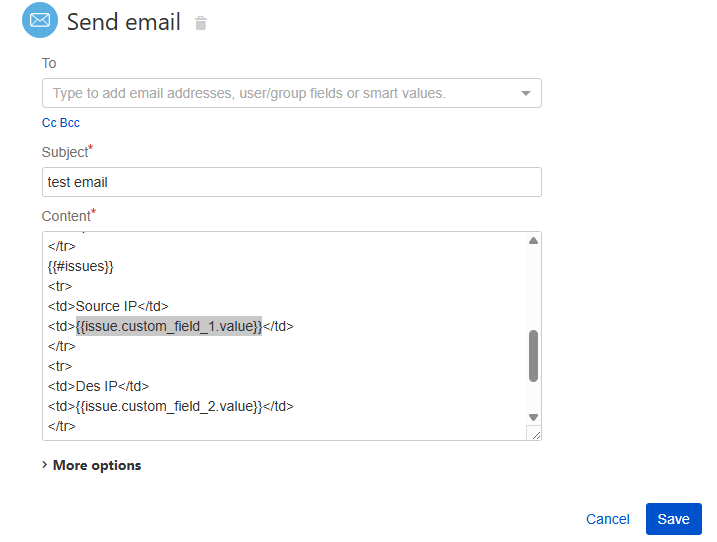717x542 pixels.
Task: Click the chevron beside More options
Action: (45, 465)
